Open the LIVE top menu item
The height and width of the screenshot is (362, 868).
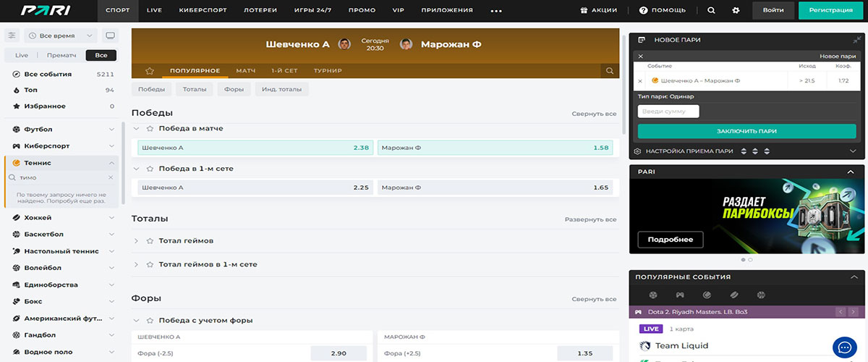pos(154,10)
